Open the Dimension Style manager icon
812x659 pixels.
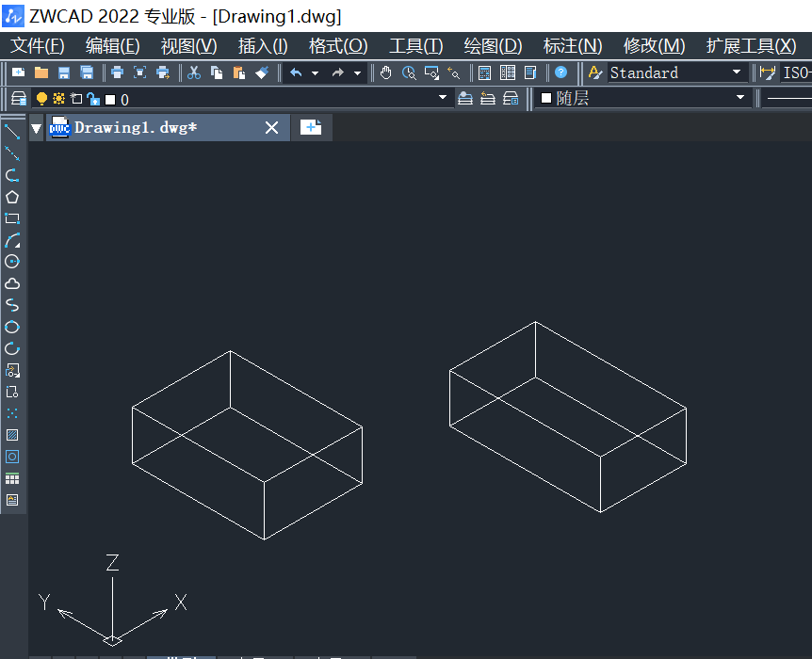[768, 72]
